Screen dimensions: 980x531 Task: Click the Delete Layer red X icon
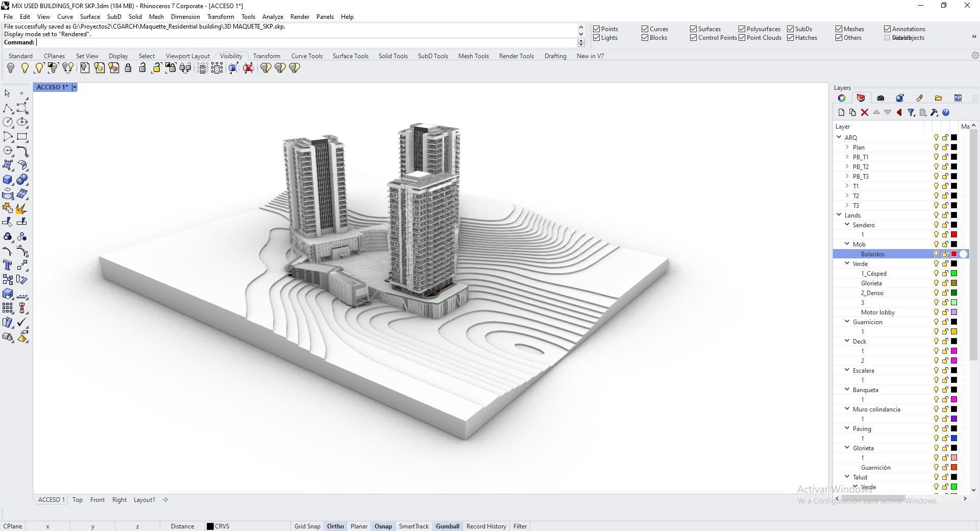[864, 112]
